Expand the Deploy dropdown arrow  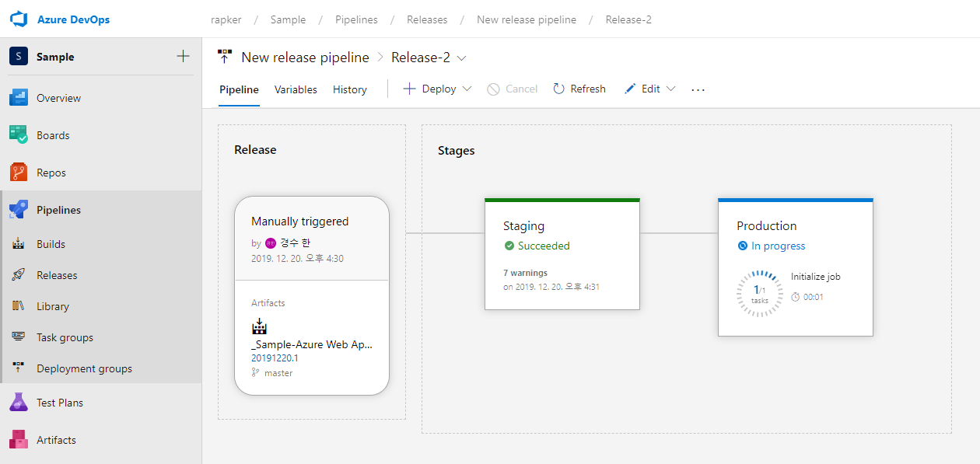tap(467, 89)
